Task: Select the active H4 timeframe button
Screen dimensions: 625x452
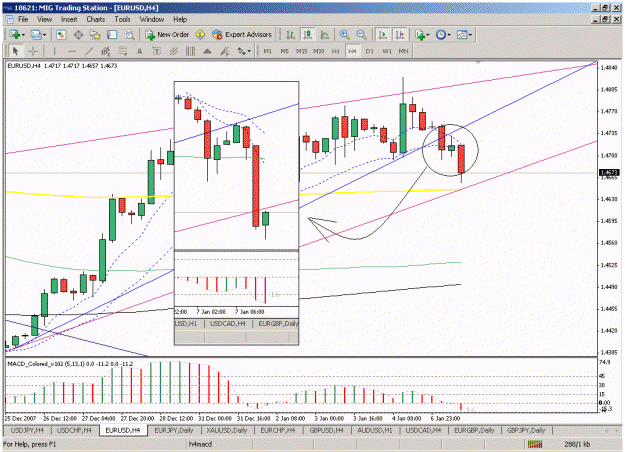Action: click(352, 51)
